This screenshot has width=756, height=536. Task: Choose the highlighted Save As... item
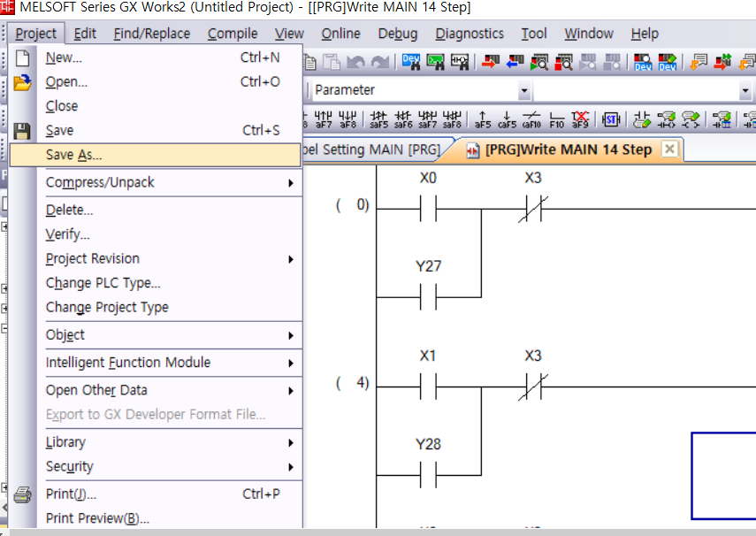pyautogui.click(x=156, y=155)
